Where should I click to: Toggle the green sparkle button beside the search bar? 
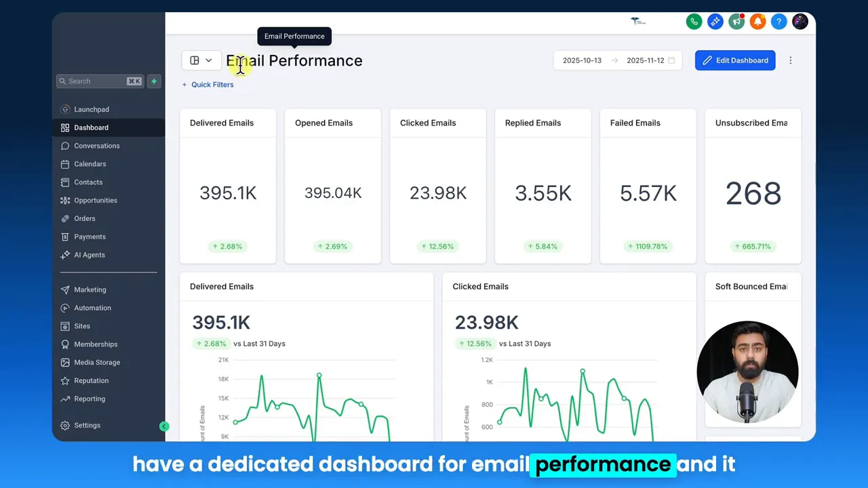153,81
